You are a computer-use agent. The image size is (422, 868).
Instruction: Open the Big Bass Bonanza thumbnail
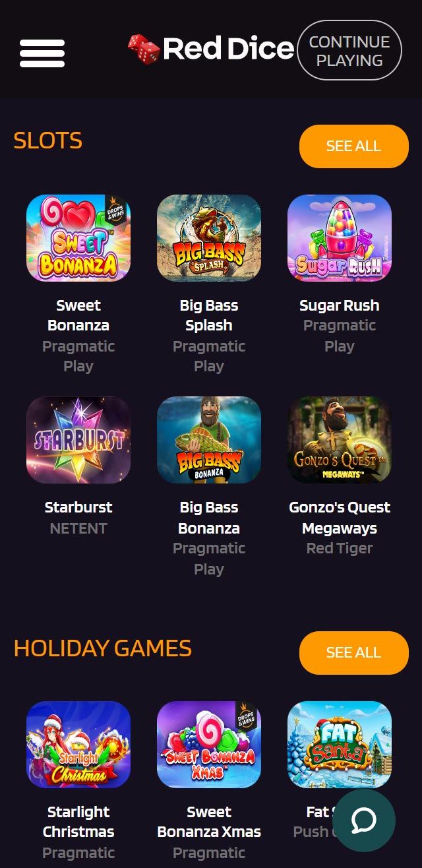[x=209, y=440]
